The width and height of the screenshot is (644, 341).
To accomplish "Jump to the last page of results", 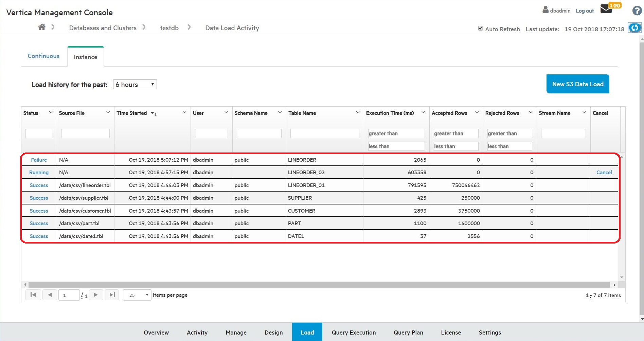I will tap(112, 295).
